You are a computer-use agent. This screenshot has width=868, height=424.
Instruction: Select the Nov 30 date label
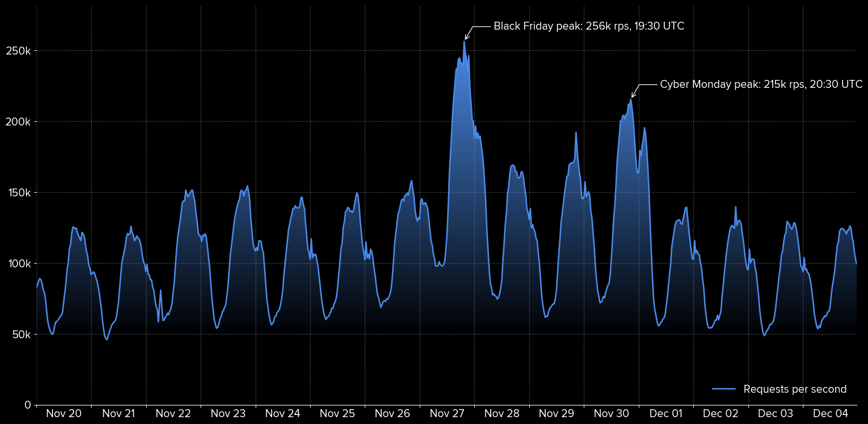(611, 414)
